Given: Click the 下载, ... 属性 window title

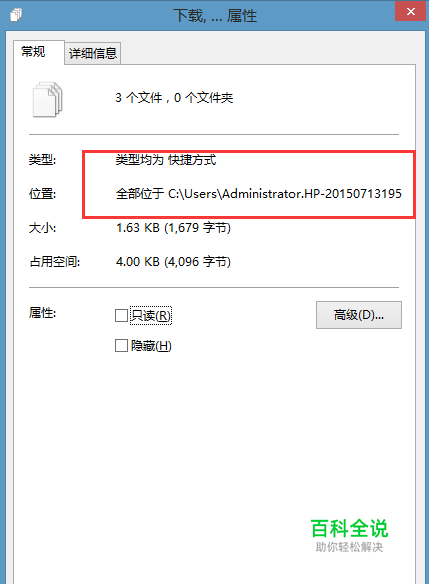Looking at the screenshot, I should [215, 16].
